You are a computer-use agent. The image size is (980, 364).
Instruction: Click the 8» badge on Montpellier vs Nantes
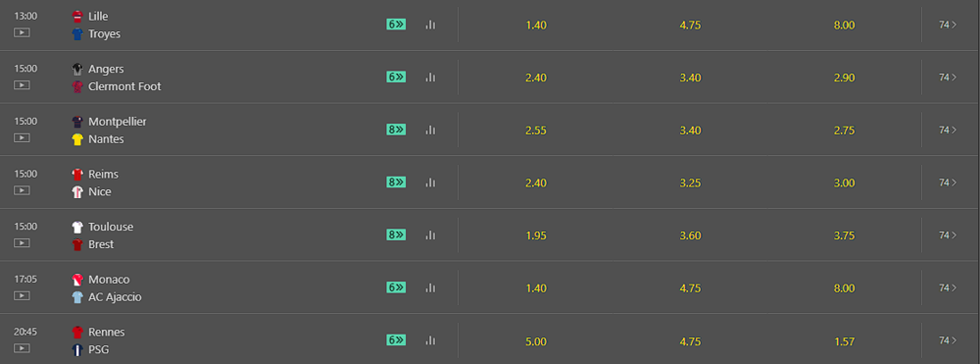[x=396, y=130]
